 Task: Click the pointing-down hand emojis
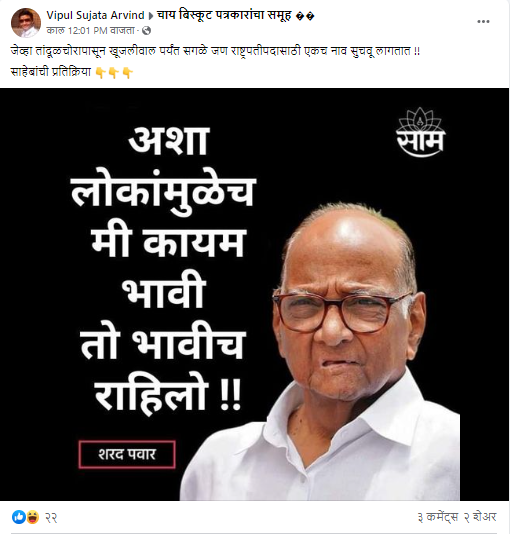pyautogui.click(x=114, y=73)
